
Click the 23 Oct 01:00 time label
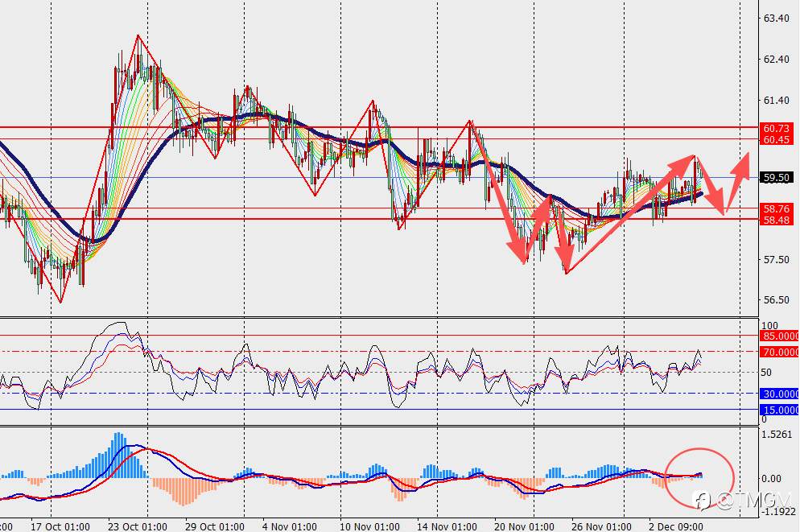tap(138, 526)
